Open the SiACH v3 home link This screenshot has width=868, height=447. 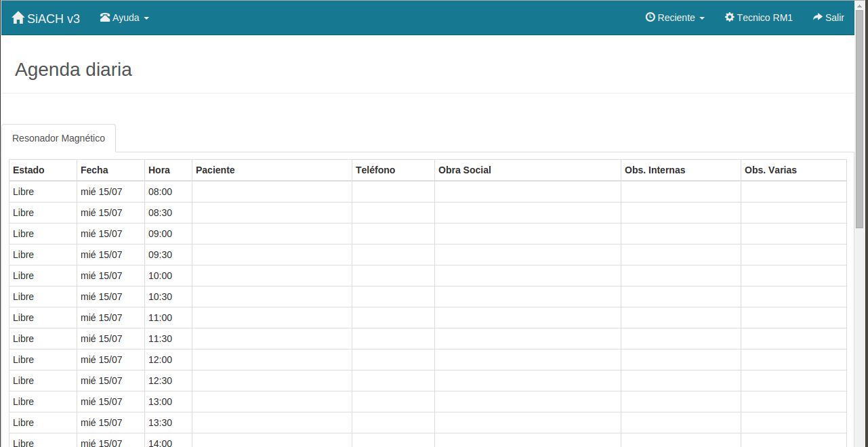[46, 18]
